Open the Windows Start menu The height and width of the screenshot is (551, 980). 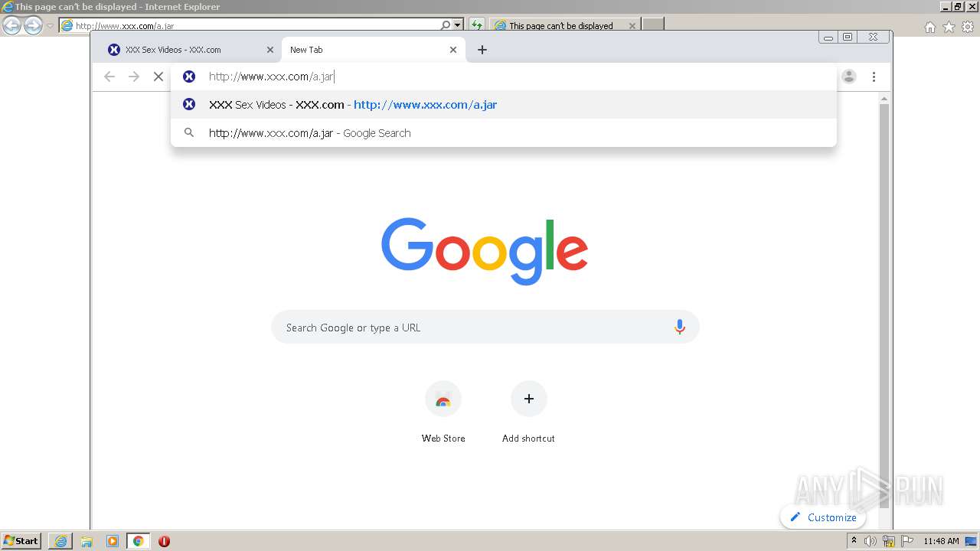point(21,541)
